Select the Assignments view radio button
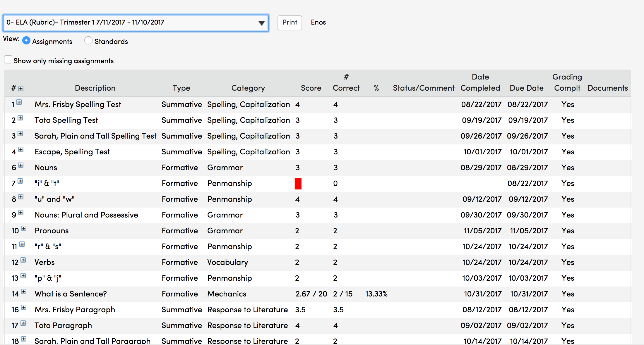Image resolution: width=644 pixels, height=345 pixels. 26,41
